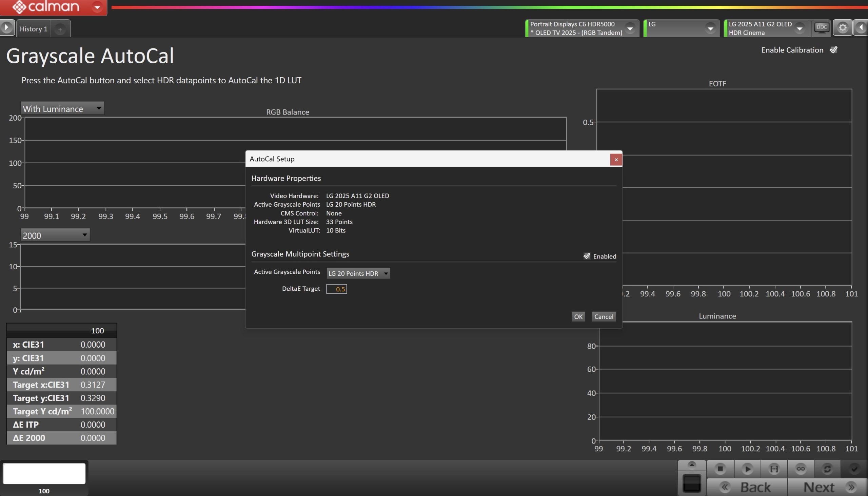Click the checkmark icon in bottom toolbar
Viewport: 868px width, 496px height.
coord(854,469)
